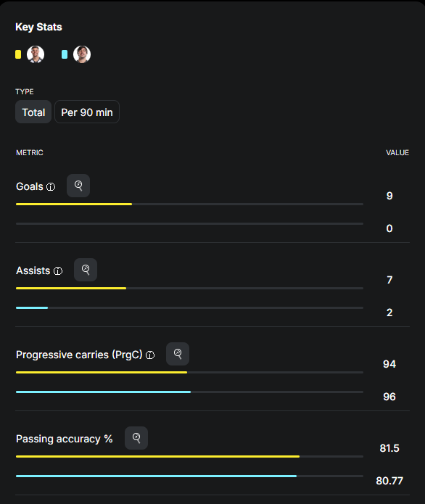Click the VALUE column header

pos(397,153)
